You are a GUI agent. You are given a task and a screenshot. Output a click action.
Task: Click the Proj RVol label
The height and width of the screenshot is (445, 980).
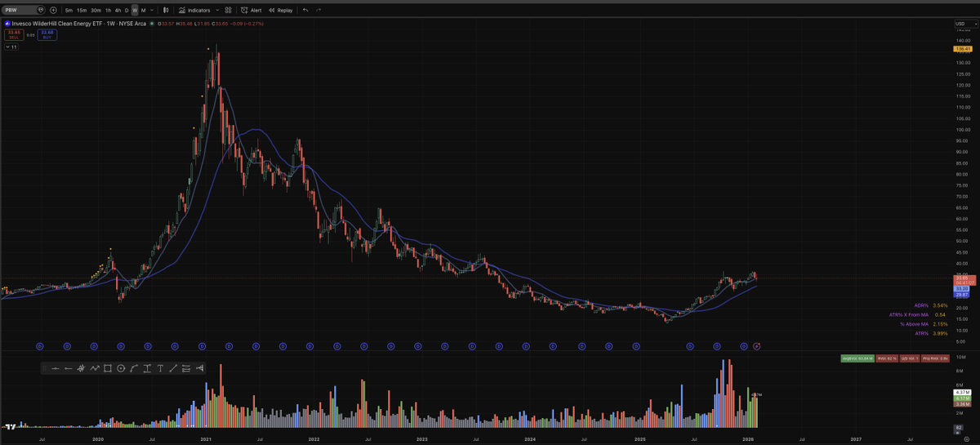click(935, 358)
